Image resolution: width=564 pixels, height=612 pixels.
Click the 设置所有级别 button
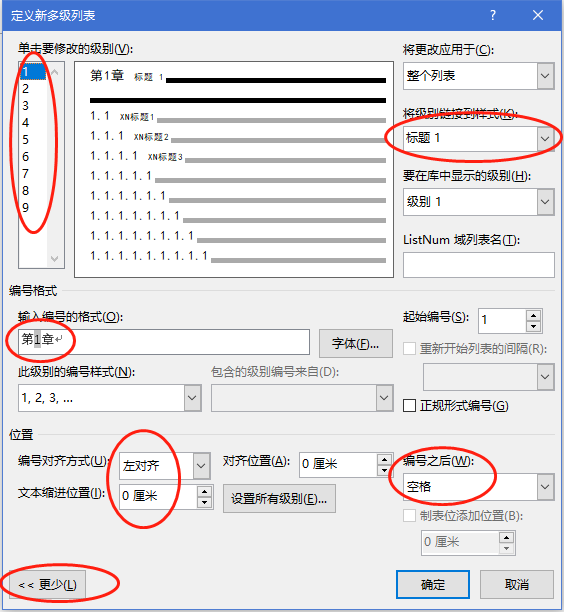(279, 498)
